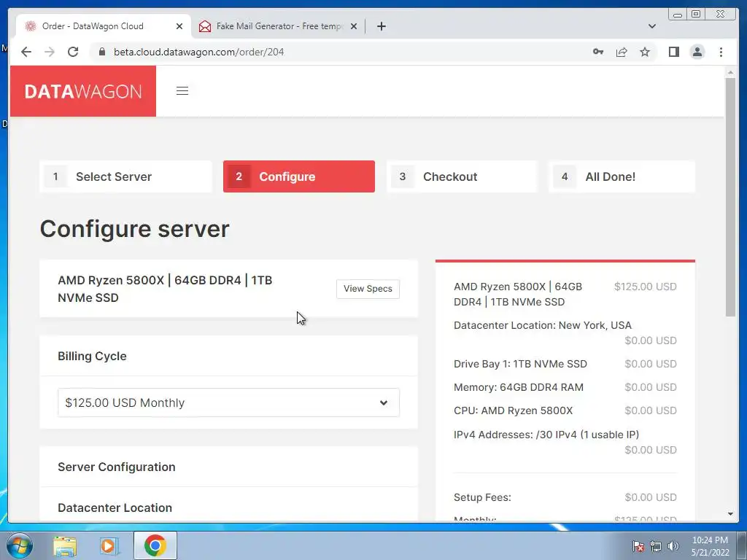
Task: Reload the page with refresh icon
Action: pyautogui.click(x=73, y=52)
